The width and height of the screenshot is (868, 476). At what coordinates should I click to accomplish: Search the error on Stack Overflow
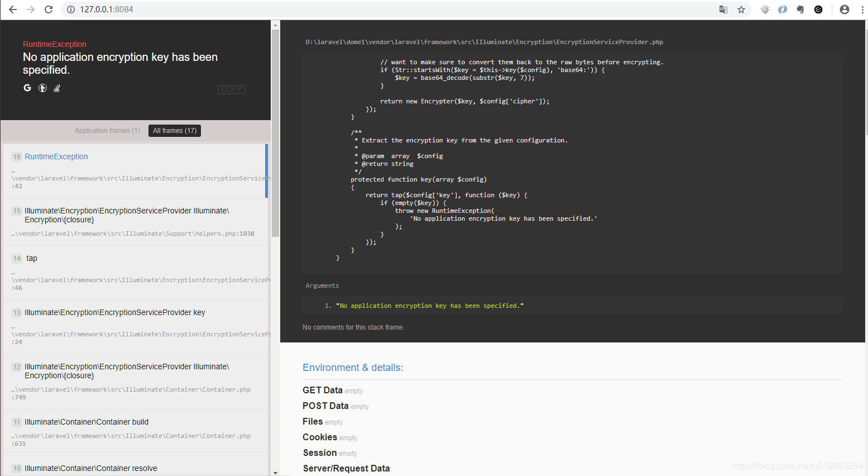coord(57,88)
